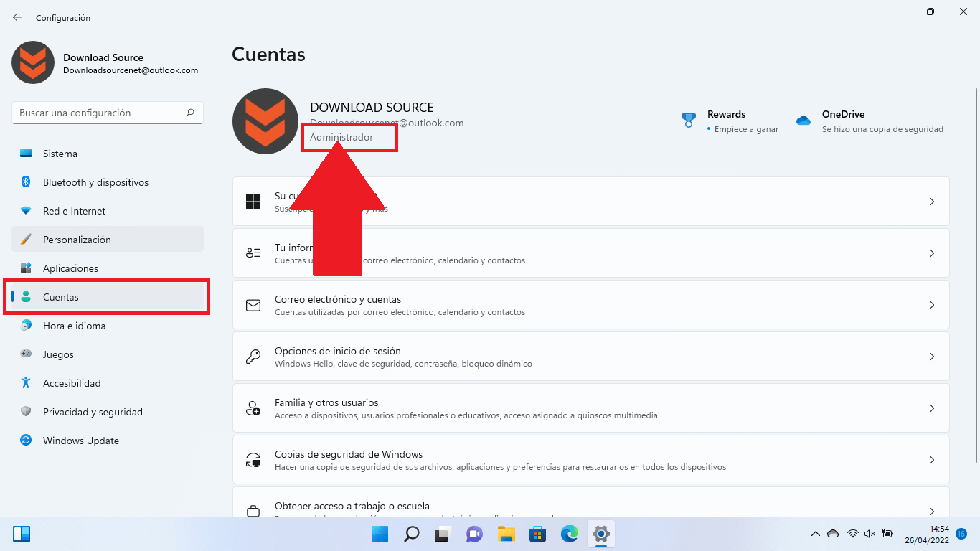Click the Rewards medal icon
This screenshot has width=980, height=551.
coord(689,121)
